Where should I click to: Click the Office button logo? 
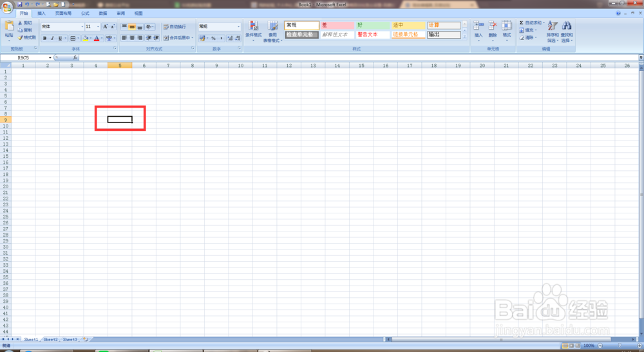point(7,7)
